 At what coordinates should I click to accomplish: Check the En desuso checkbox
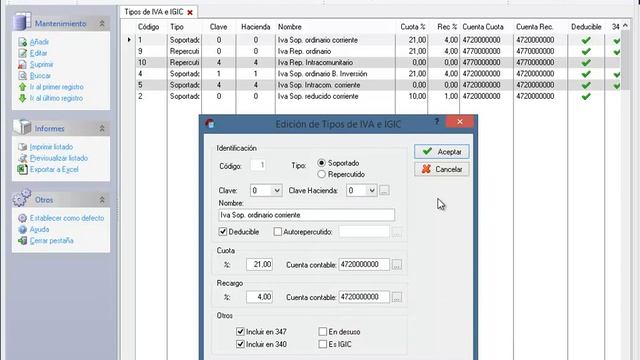(323, 332)
